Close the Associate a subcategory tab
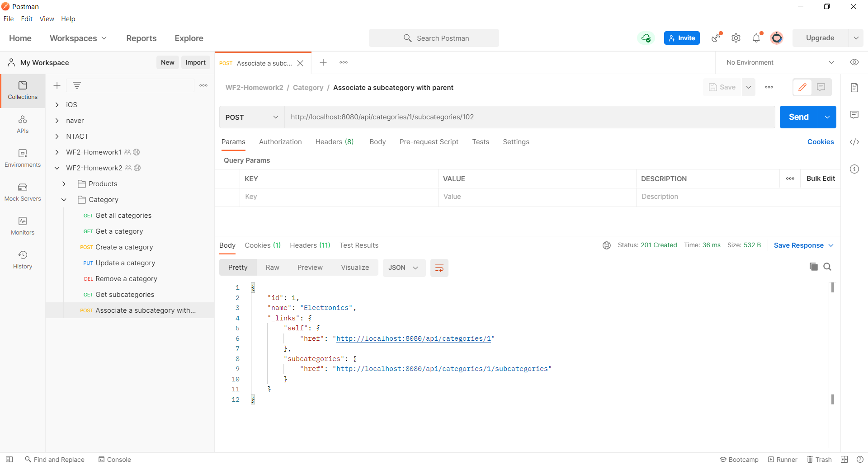Image resolution: width=868 pixels, height=465 pixels. point(300,63)
